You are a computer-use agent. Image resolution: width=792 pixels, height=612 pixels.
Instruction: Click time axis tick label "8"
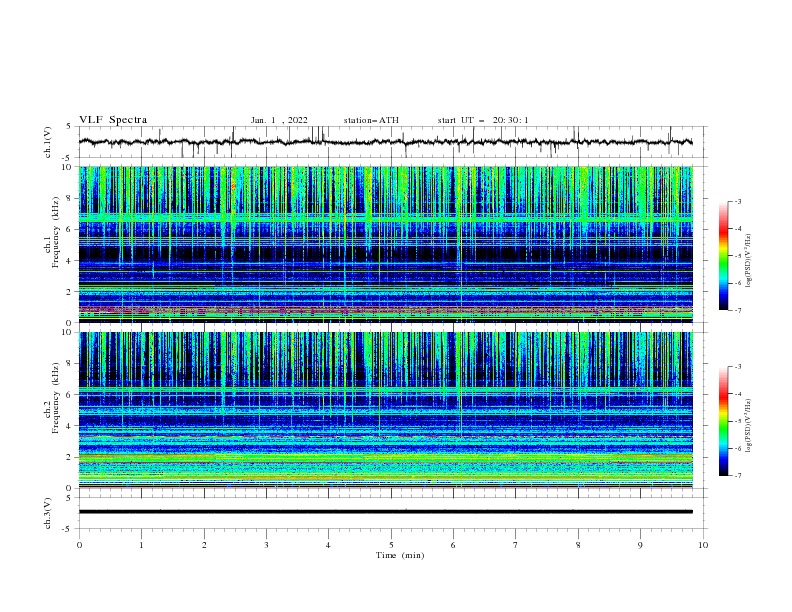pyautogui.click(x=578, y=545)
